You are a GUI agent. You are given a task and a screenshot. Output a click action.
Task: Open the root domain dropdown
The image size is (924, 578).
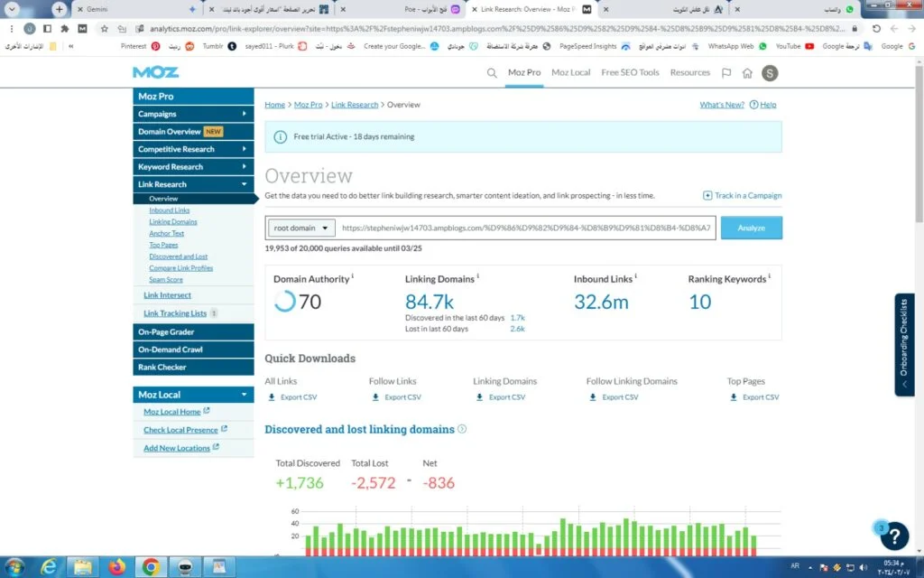[x=301, y=228]
